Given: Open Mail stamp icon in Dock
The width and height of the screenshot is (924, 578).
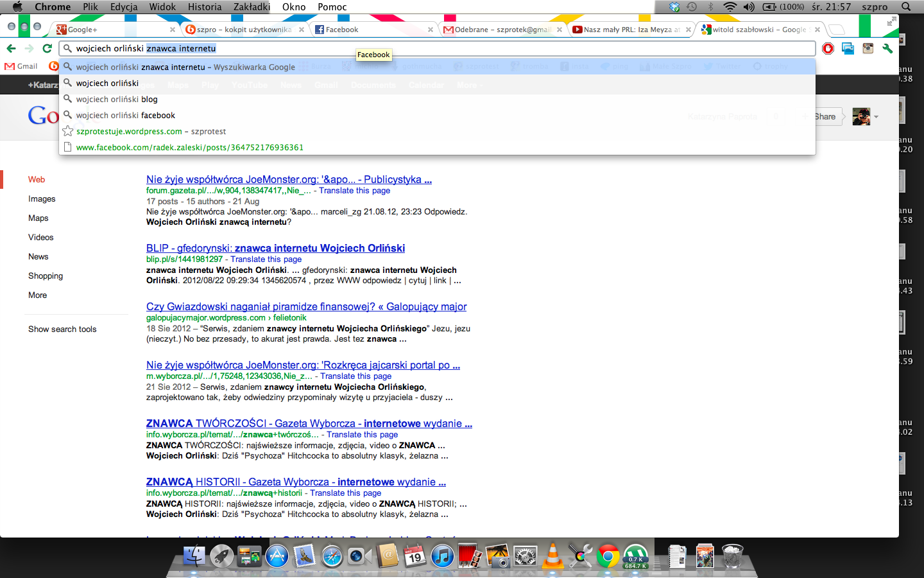Looking at the screenshot, I should pos(304,556).
